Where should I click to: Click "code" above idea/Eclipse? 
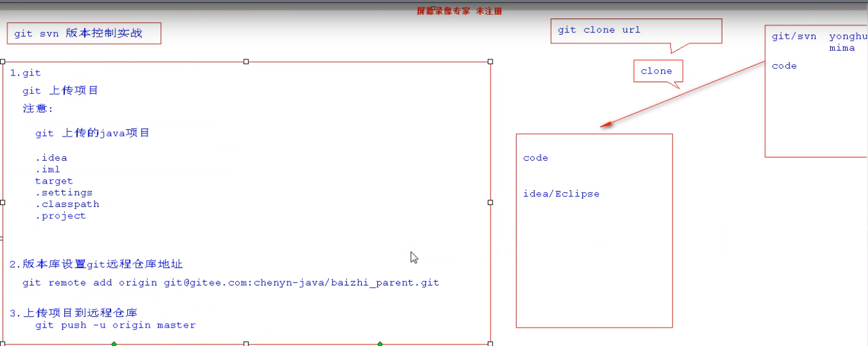click(x=535, y=158)
